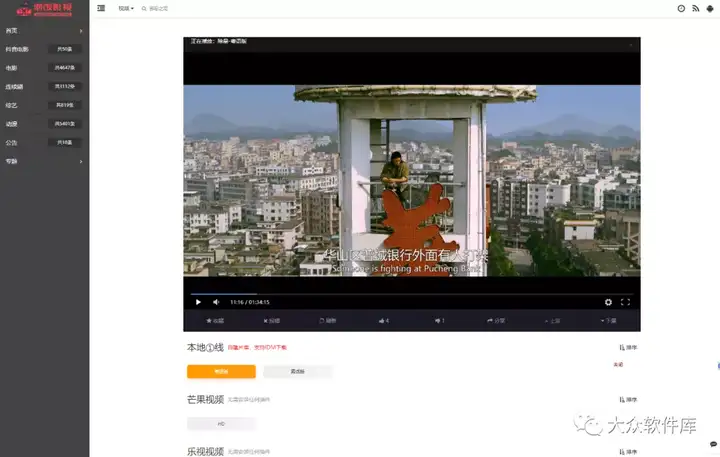Image resolution: width=720 pixels, height=457 pixels.
Task: Share the video with the share arrow
Action: (x=496, y=321)
